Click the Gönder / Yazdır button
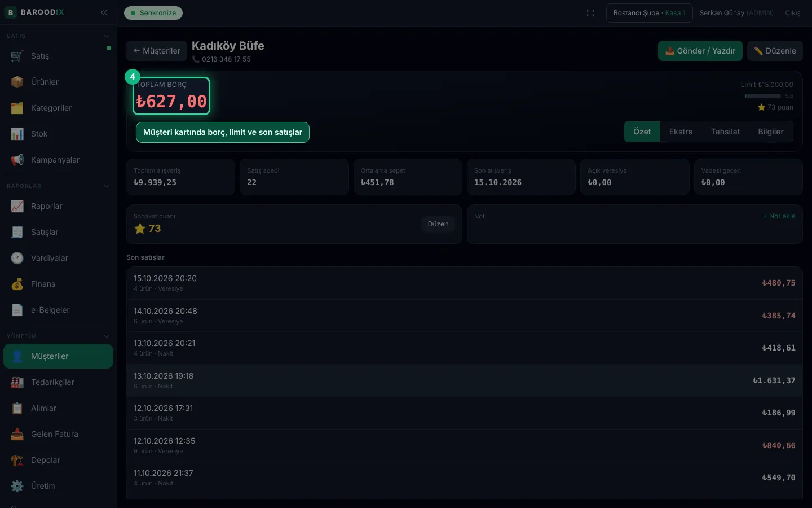The width and height of the screenshot is (812, 508). pyautogui.click(x=700, y=51)
